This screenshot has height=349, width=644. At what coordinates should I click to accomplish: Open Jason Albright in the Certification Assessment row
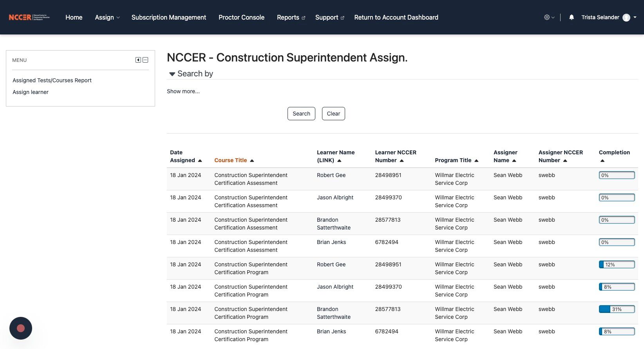pyautogui.click(x=335, y=197)
